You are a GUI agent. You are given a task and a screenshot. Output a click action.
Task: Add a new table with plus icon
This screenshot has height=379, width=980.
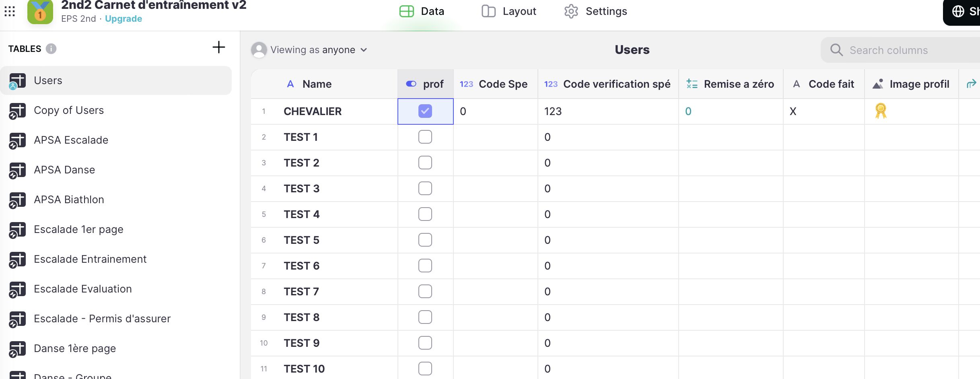click(218, 47)
